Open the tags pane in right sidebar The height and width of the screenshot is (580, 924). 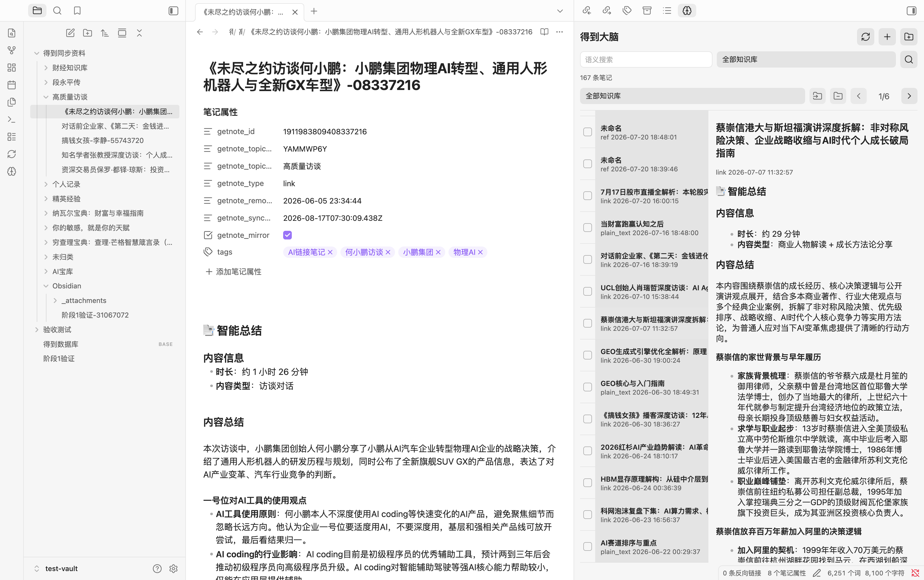627,11
